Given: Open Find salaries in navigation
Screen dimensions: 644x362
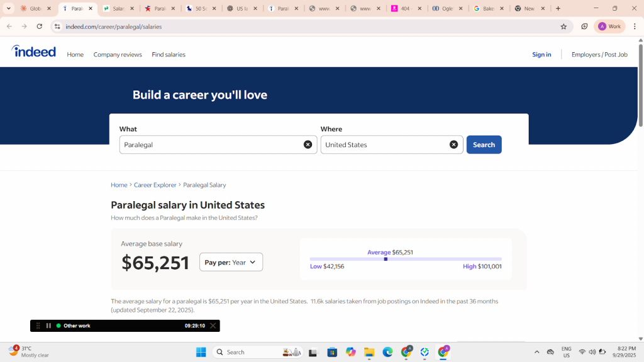Looking at the screenshot, I should [169, 55].
